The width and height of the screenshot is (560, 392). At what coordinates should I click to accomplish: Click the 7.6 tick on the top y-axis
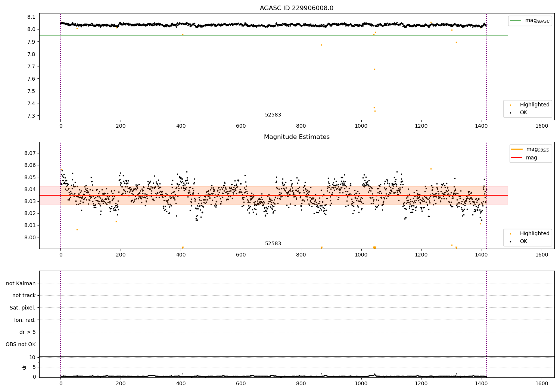pyautogui.click(x=31, y=79)
